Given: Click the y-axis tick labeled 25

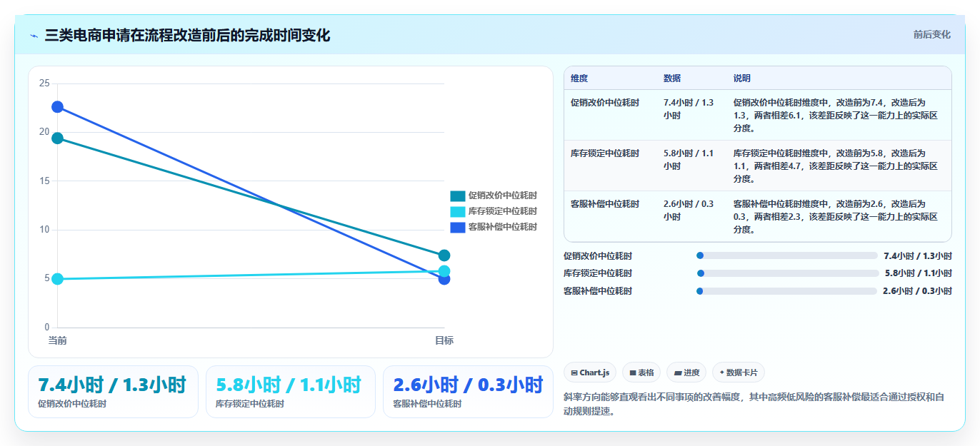Looking at the screenshot, I should coord(44,83).
